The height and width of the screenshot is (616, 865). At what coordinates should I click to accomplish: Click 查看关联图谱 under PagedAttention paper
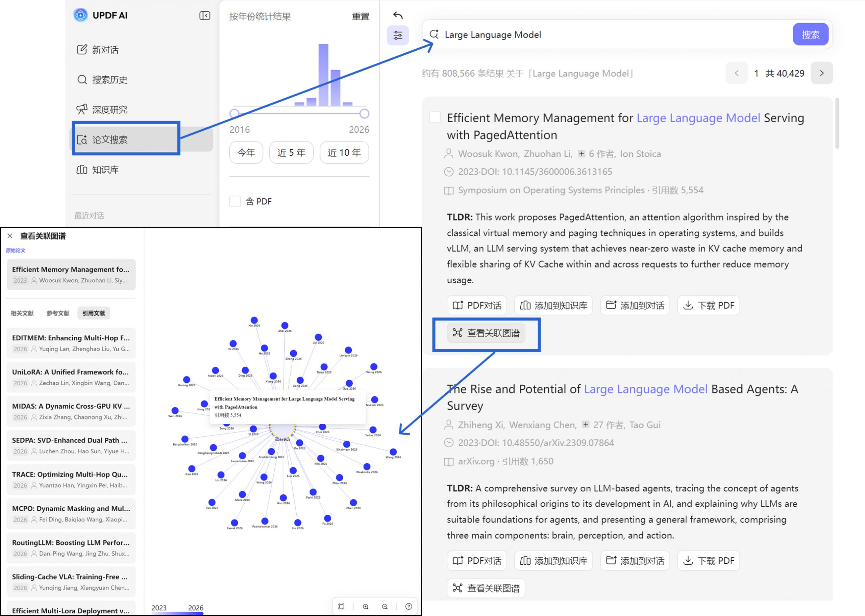[x=486, y=333]
